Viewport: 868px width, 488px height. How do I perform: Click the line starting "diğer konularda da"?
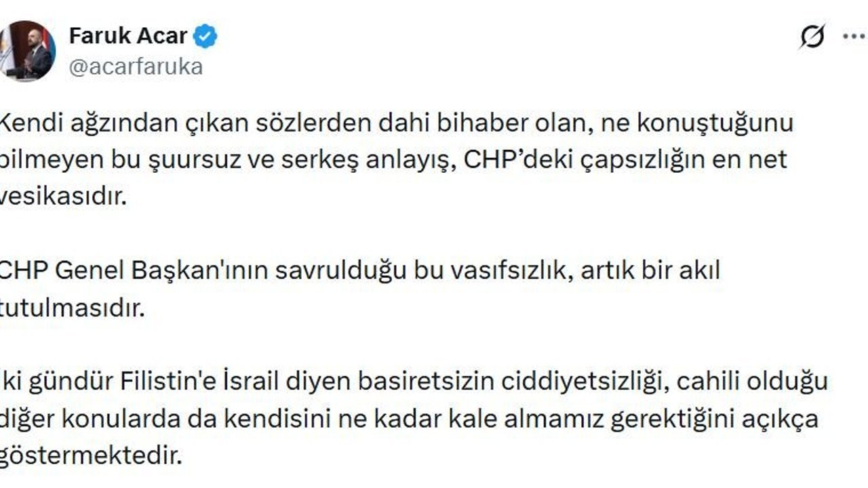tap(408, 419)
